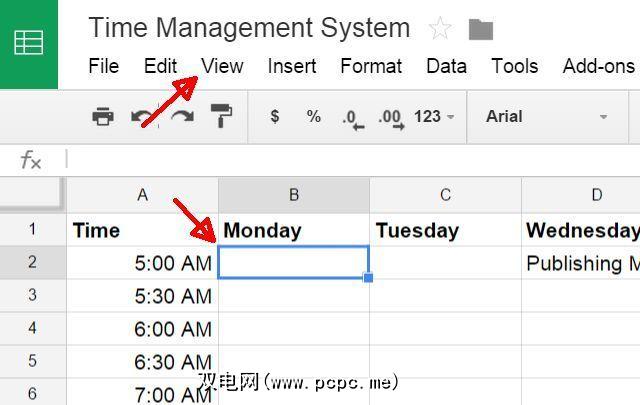Decrease decimal places
The height and width of the screenshot is (405, 640).
[x=350, y=118]
